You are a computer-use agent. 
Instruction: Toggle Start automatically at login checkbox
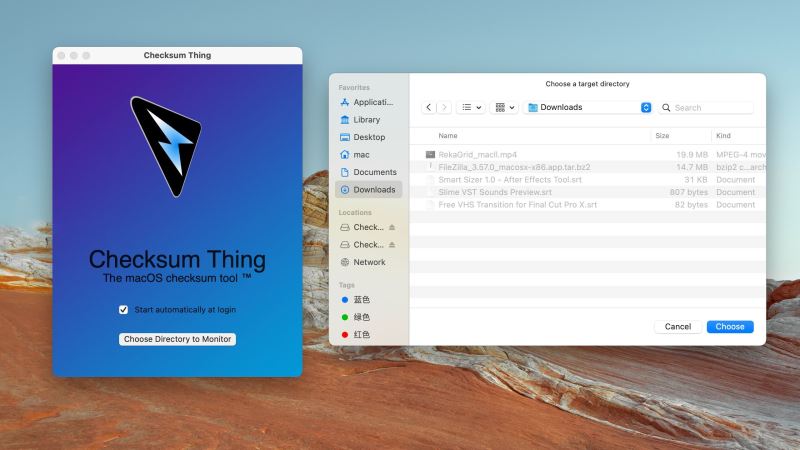tap(123, 310)
